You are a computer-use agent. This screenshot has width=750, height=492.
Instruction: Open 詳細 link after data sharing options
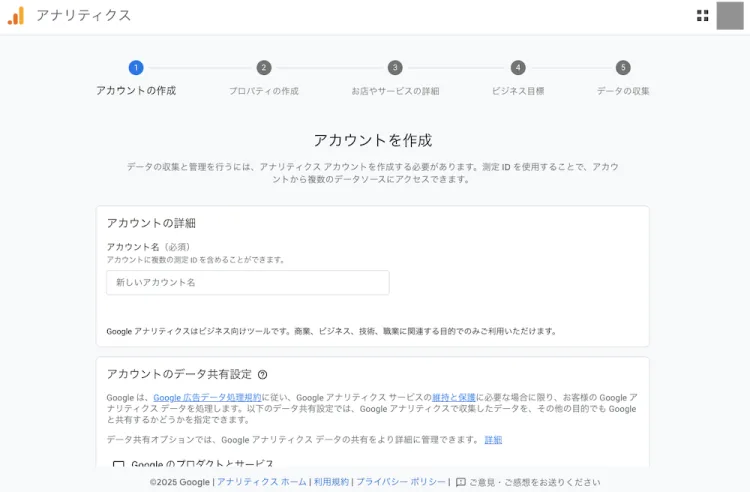[493, 440]
